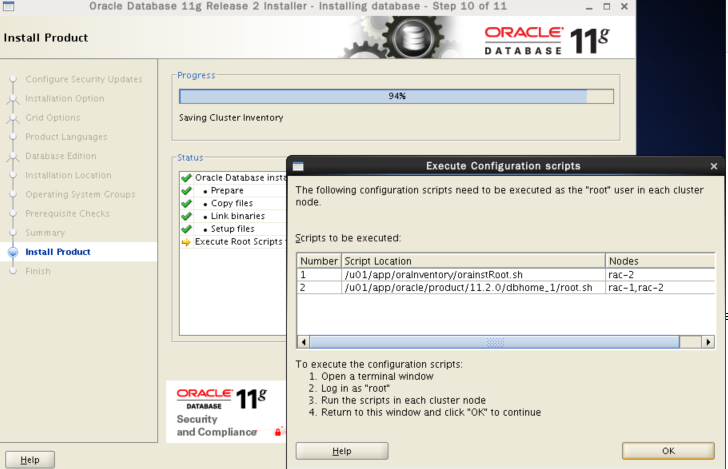Click the Oracle Security and Compliance banner
This screenshot has width=728, height=469.
[x=225, y=411]
